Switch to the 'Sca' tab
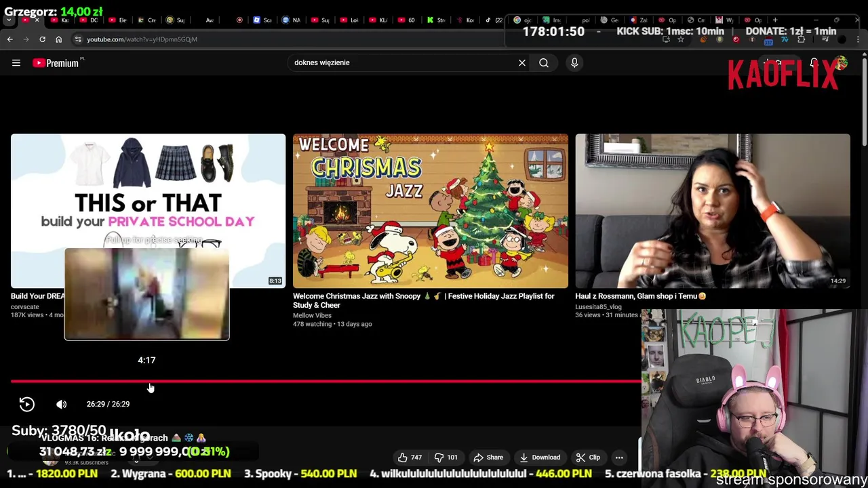The width and height of the screenshot is (868, 488). tap(262, 20)
